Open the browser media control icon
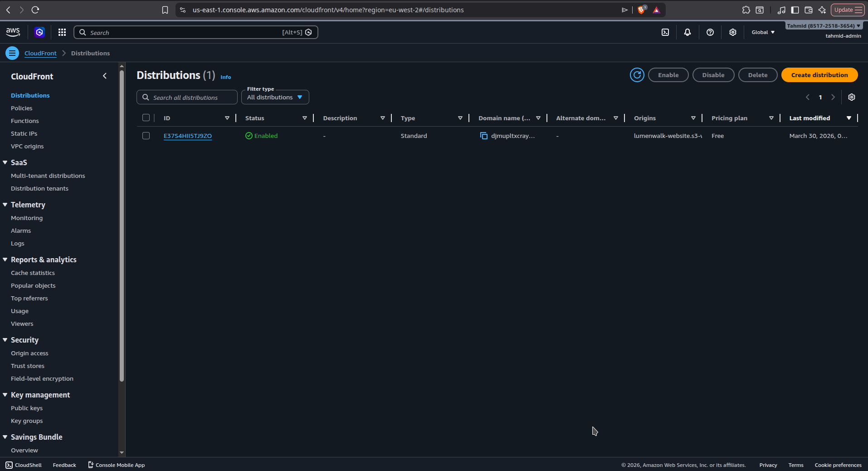 tap(781, 10)
